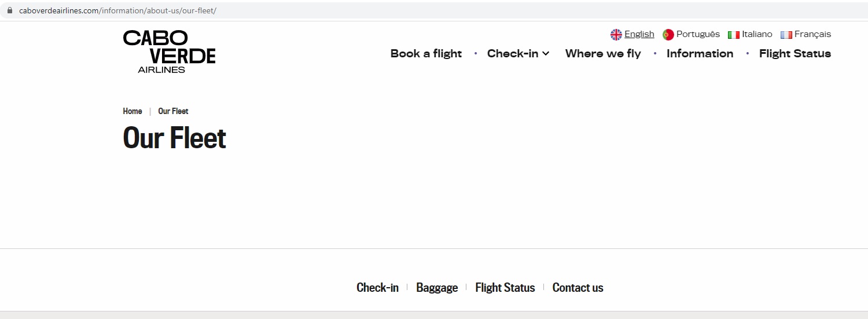Go to Home breadcrumb link
Image resolution: width=868 pixels, height=319 pixels.
click(x=133, y=111)
